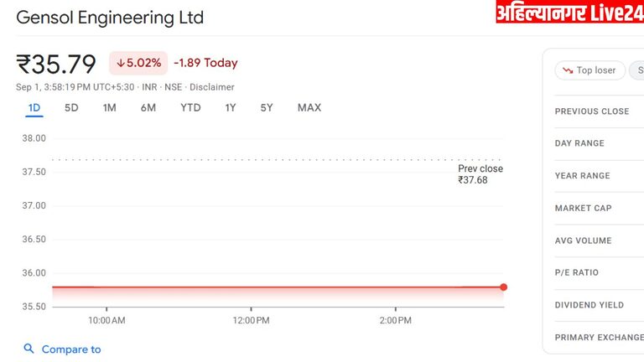The height and width of the screenshot is (362, 644).
Task: Select the MAX time range
Action: (x=309, y=107)
